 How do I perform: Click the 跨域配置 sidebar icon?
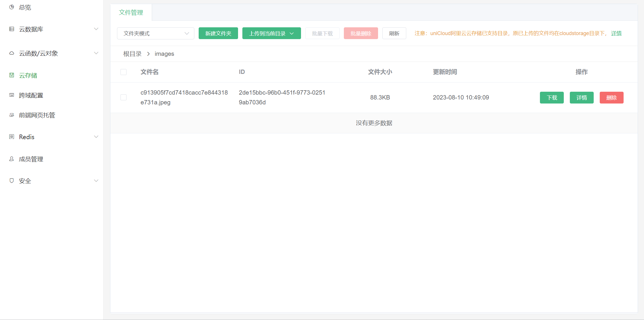click(11, 95)
